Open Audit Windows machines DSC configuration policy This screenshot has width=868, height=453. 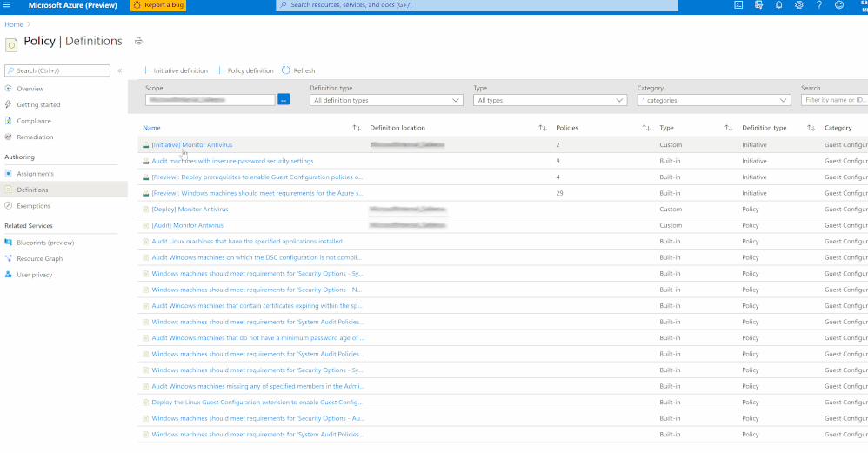[x=257, y=257]
